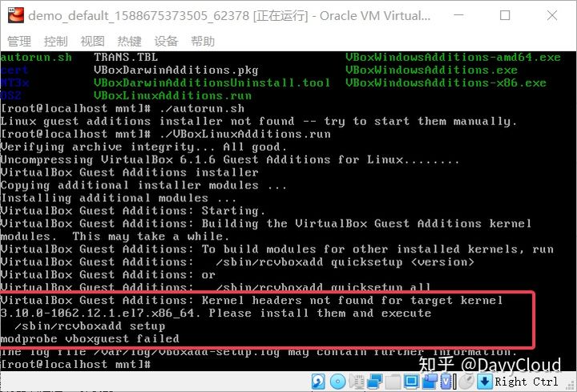Viewport: 577px width, 392px height.
Task: Click the Right Ctrl host key label
Action: [527, 382]
